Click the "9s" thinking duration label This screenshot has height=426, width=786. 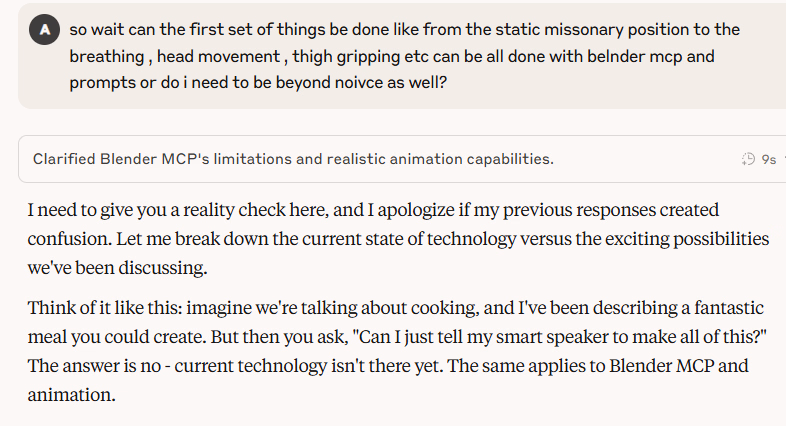[x=768, y=159]
